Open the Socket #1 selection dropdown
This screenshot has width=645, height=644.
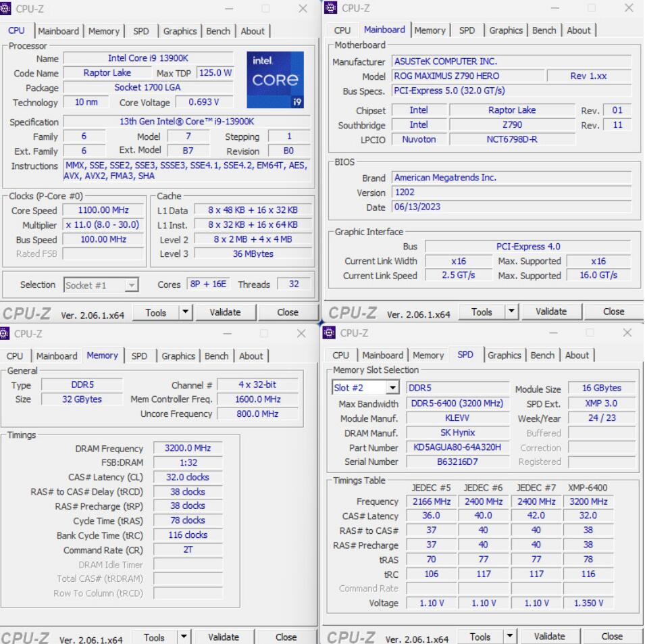click(131, 285)
